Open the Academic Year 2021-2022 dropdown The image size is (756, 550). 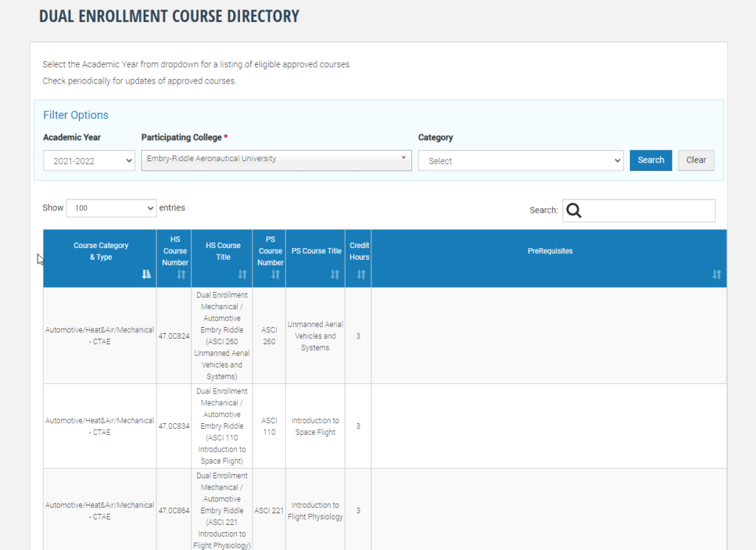pyautogui.click(x=89, y=161)
